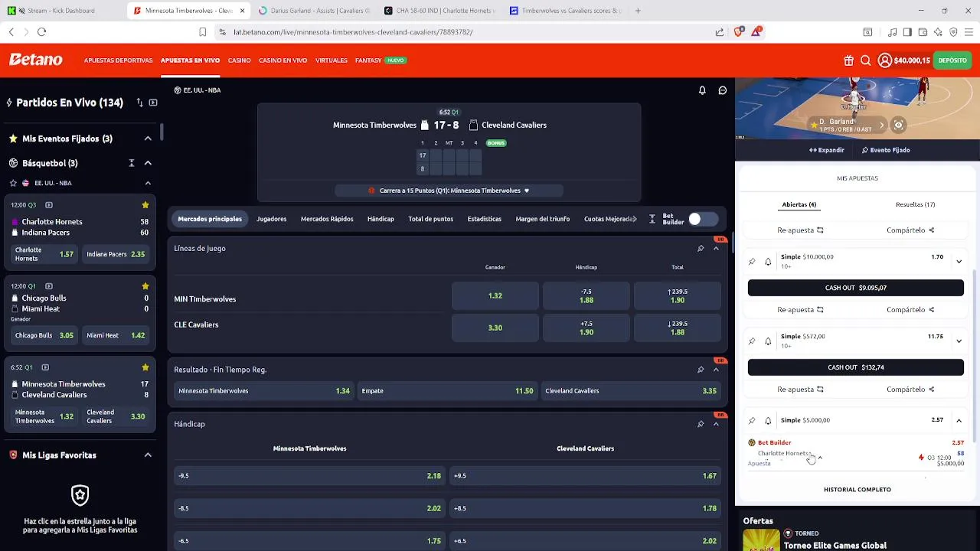The image size is (980, 551).
Task: Collapse the Mis Eventos Fijados section
Action: [x=148, y=139]
